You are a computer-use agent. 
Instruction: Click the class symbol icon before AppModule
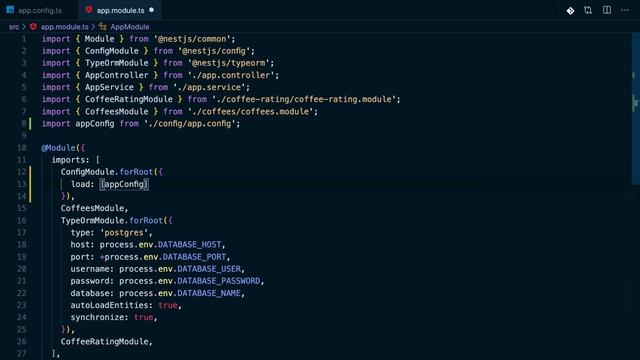tap(103, 27)
